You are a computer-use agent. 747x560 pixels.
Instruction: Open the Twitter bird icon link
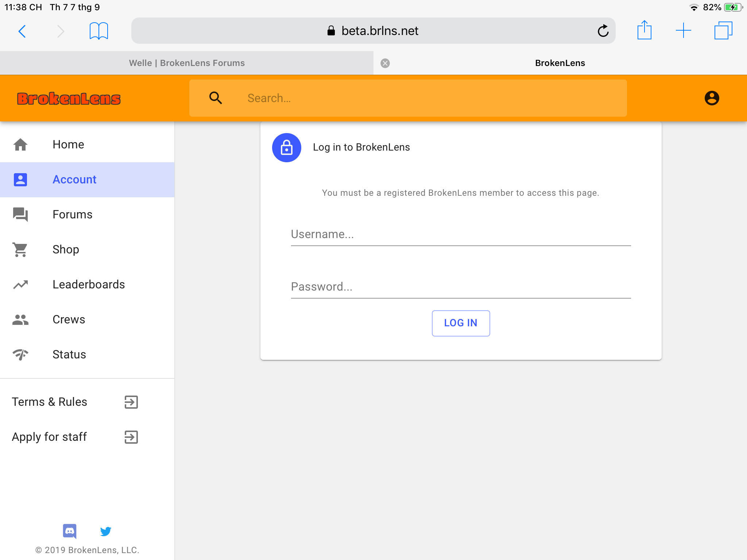click(105, 531)
